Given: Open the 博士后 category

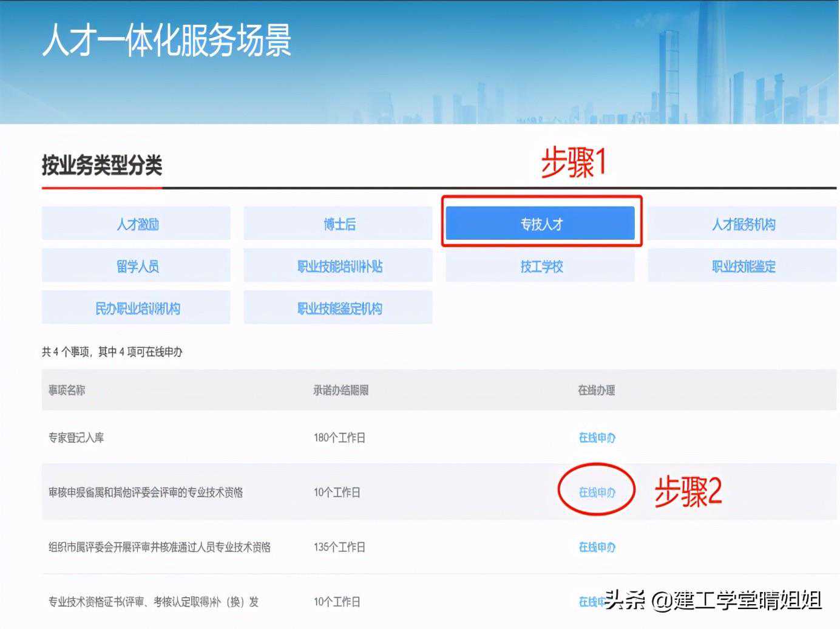Looking at the screenshot, I should [338, 224].
